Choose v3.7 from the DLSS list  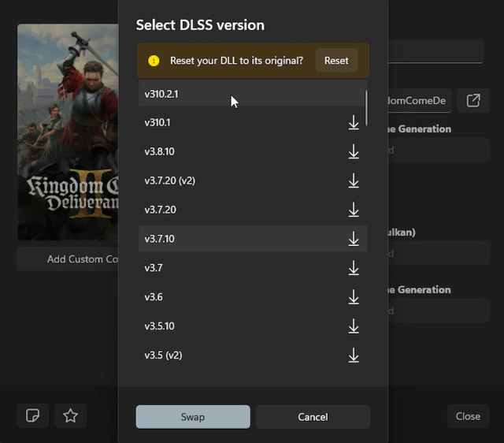(236, 268)
